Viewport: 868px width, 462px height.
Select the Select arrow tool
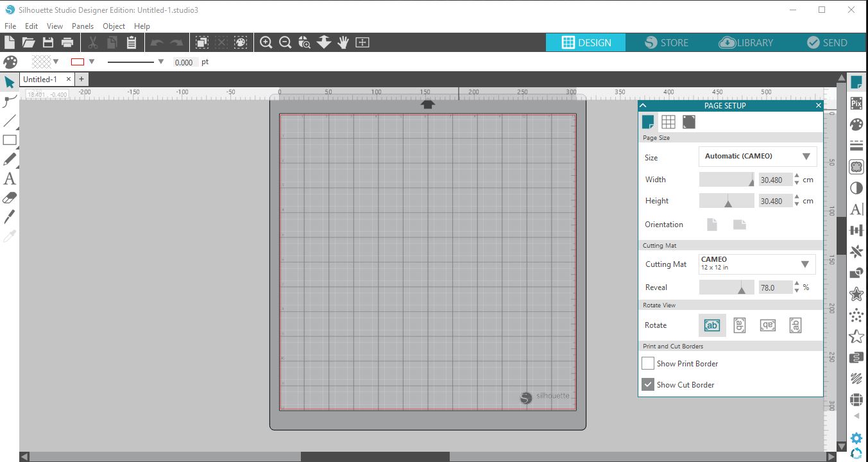tap(10, 82)
